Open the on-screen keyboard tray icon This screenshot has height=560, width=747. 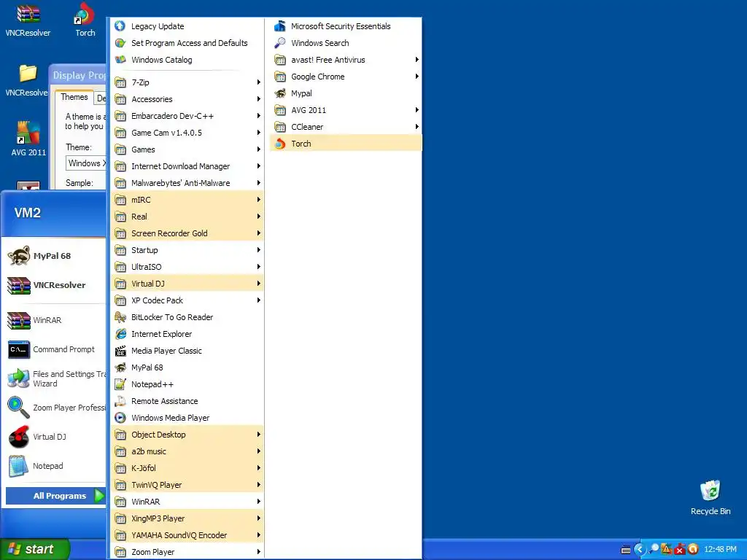(x=626, y=550)
